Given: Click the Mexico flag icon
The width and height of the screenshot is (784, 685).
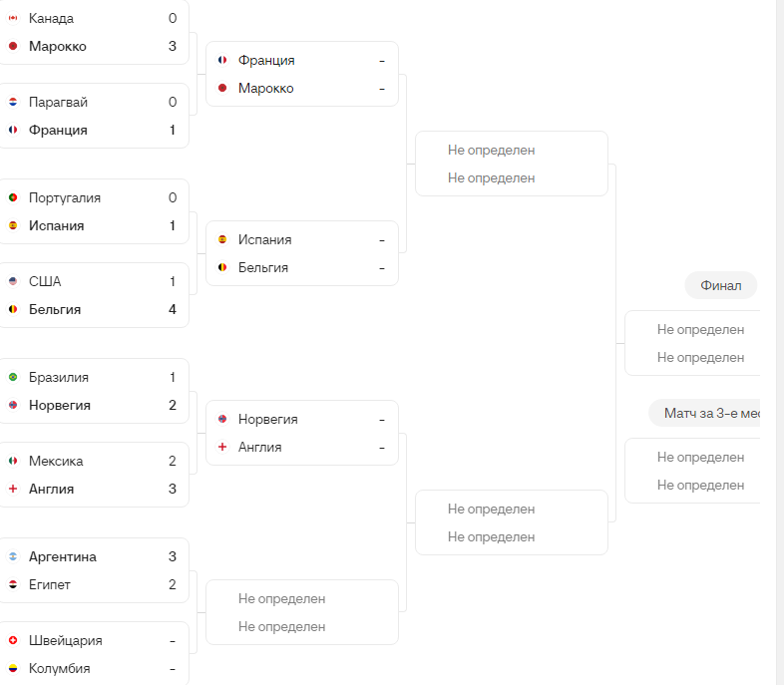Looking at the screenshot, I should pyautogui.click(x=13, y=462).
